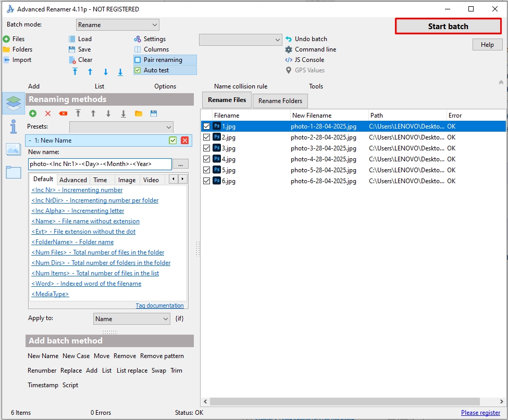Screen dimensions: 508x420
Task: Disable Auto test checkbox
Action: 138,70
